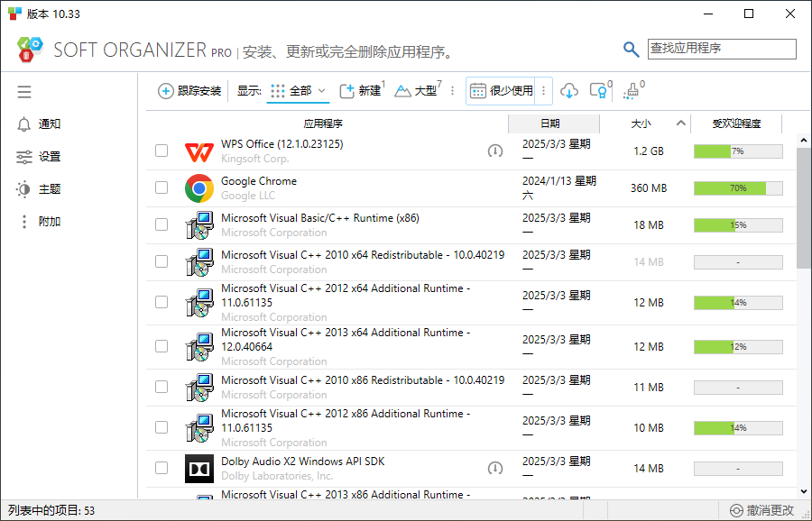Image resolution: width=812 pixels, height=521 pixels.
Task: Check the Google Chrome checkbox
Action: point(161,187)
